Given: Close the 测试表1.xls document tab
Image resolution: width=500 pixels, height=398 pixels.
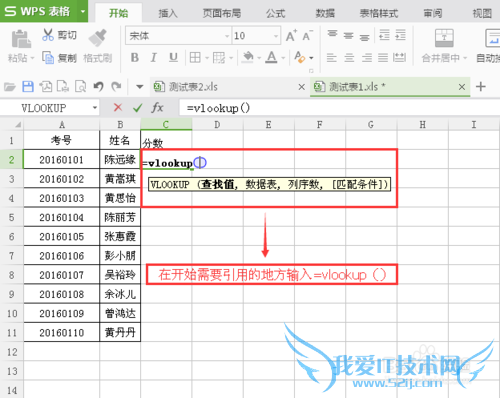Looking at the screenshot, I should tap(462, 87).
